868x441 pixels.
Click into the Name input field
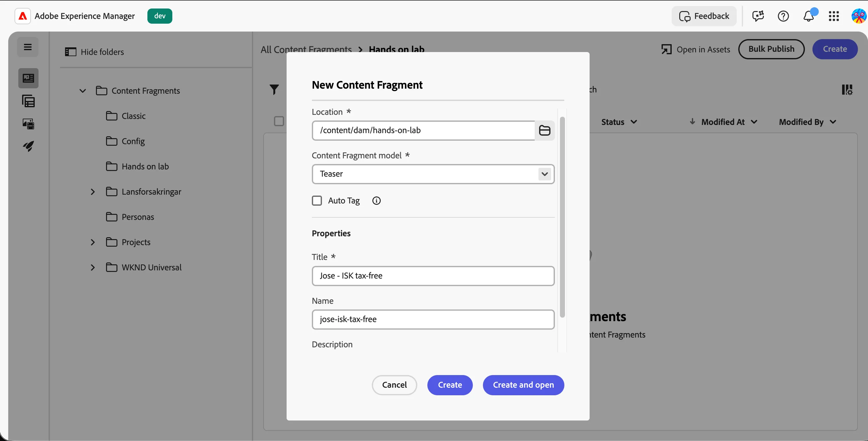[x=433, y=320]
